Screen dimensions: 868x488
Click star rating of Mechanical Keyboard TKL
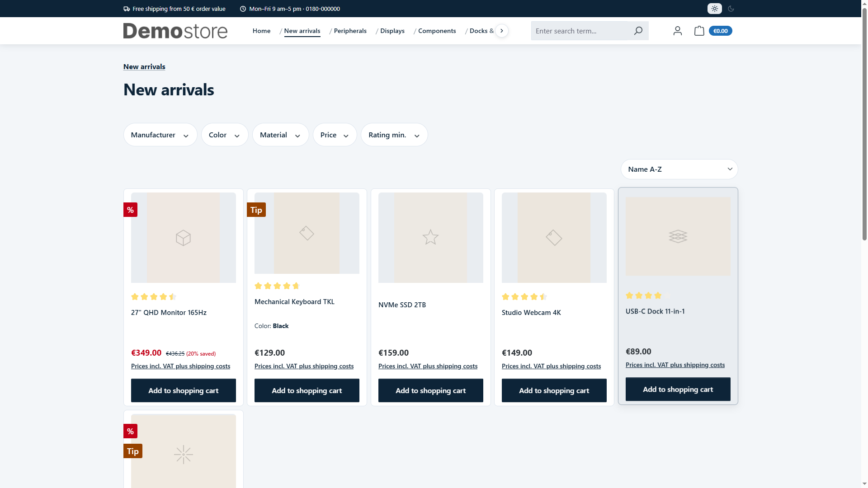pos(277,286)
